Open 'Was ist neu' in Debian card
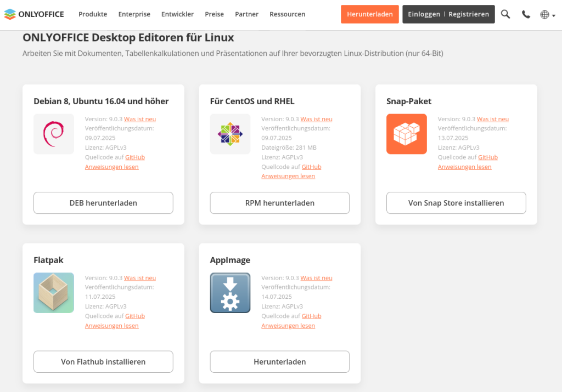The image size is (562, 392). pos(140,119)
